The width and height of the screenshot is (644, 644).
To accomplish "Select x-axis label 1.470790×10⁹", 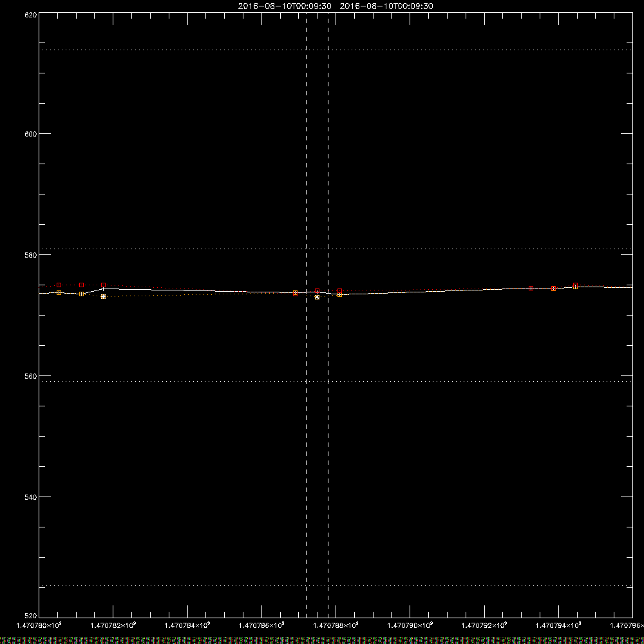I will (x=410, y=625).
